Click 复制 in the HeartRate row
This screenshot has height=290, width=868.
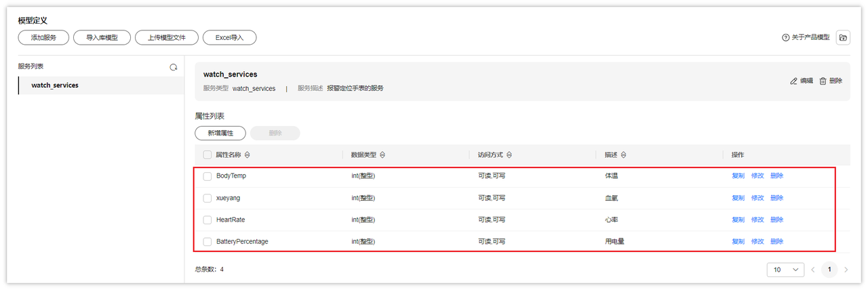(738, 220)
